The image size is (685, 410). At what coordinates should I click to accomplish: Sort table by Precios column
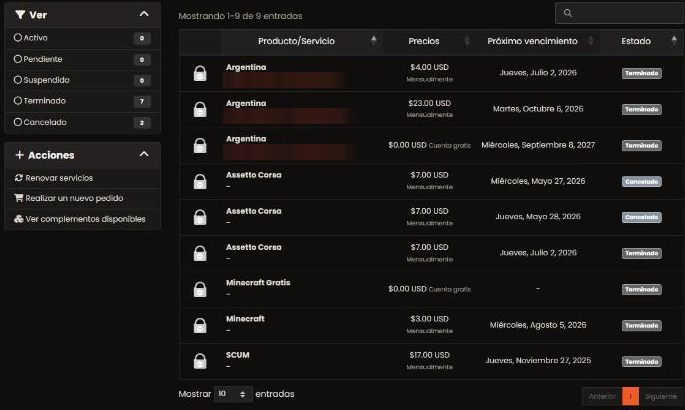point(428,41)
